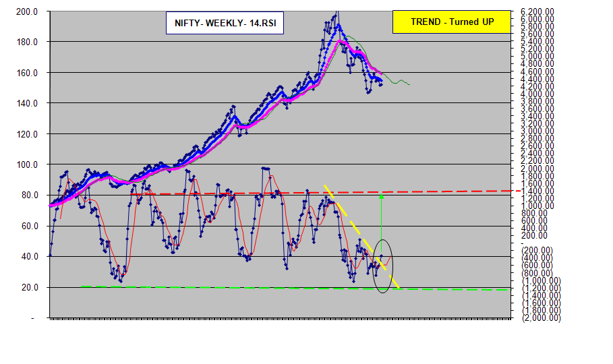Select the 1,000.00 positive right axis value

537,206
